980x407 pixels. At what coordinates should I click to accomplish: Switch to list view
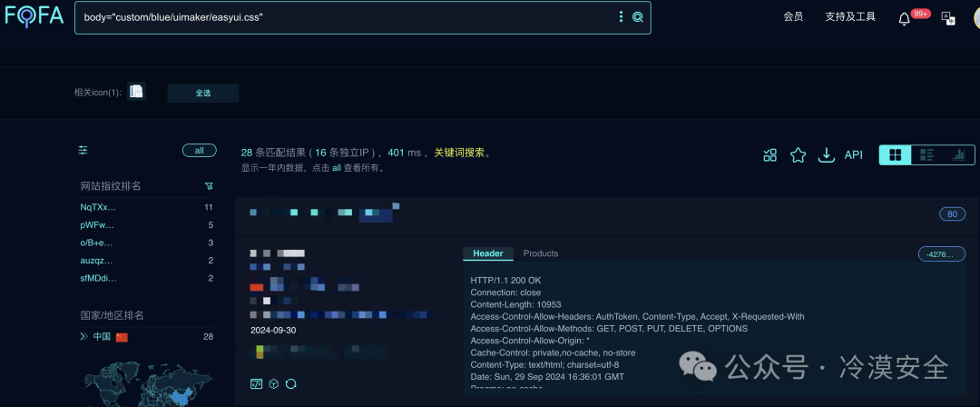coord(926,154)
